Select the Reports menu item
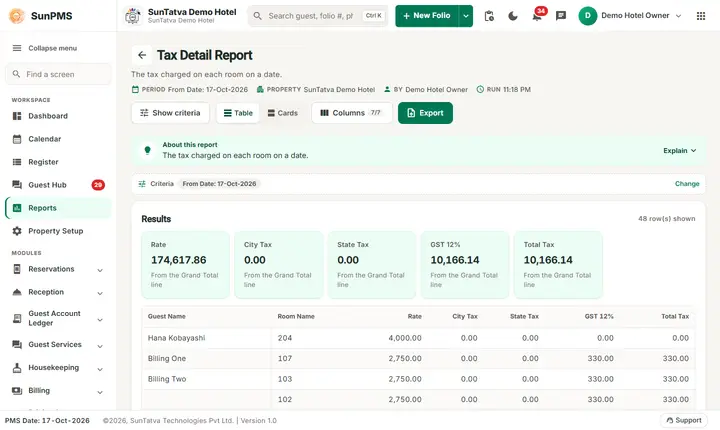 (58, 208)
